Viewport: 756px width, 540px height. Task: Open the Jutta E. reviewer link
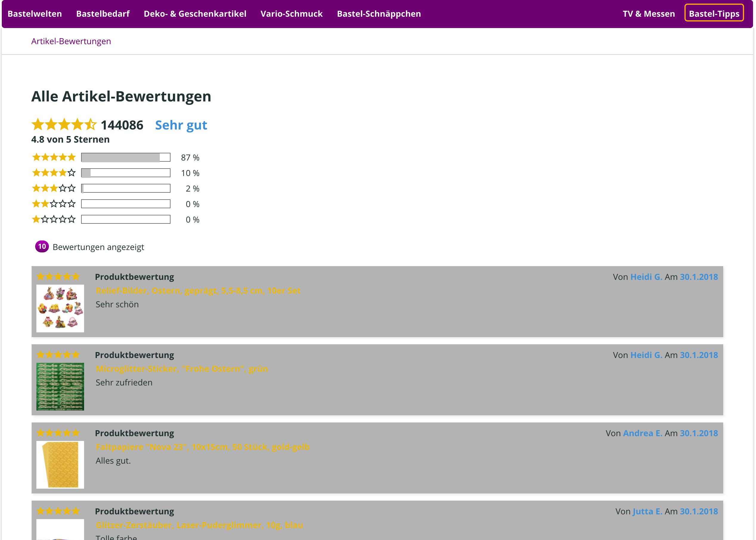tap(647, 511)
